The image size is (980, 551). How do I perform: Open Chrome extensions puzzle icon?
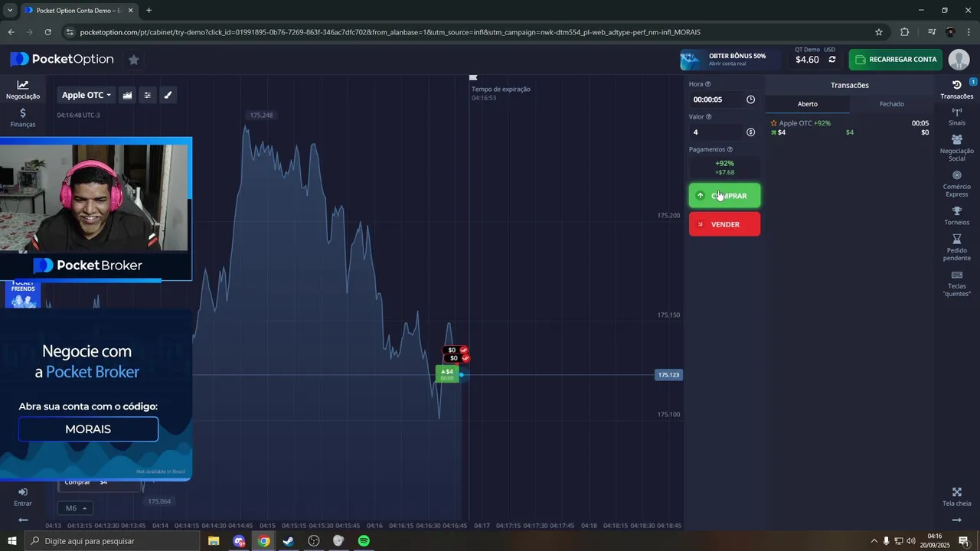click(904, 32)
